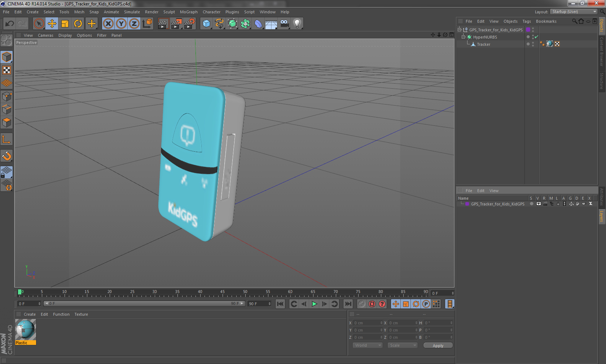Add a camera object

click(x=284, y=24)
